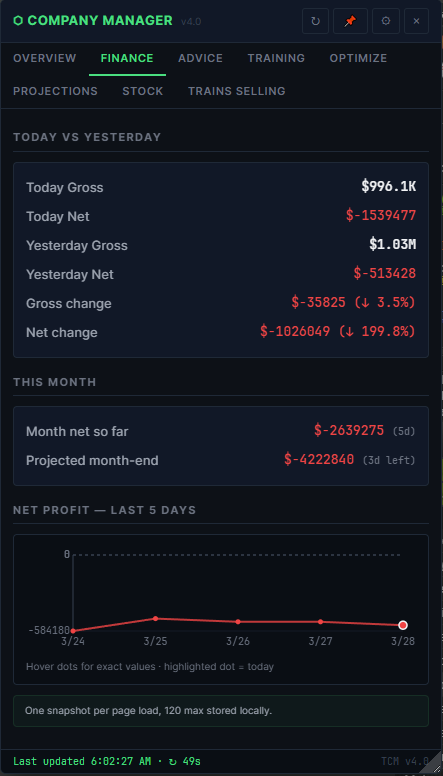Click the highlighted 3/28 today dot
This screenshot has width=443, height=776.
pyautogui.click(x=403, y=625)
